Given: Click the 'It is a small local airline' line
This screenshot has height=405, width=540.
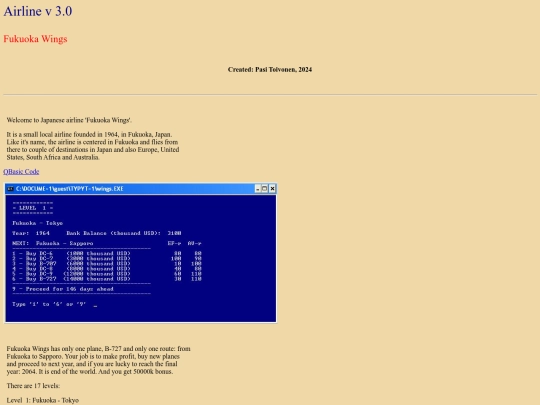Looking at the screenshot, I should [89, 134].
